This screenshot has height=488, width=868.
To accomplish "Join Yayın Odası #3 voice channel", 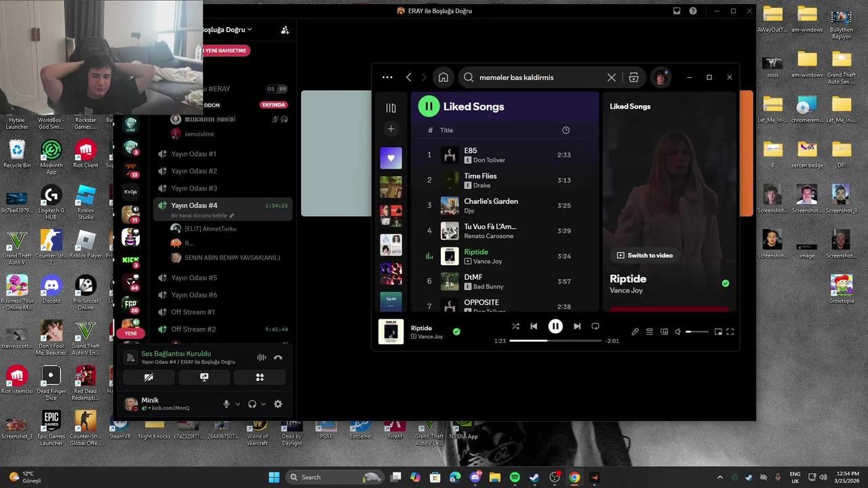I will tap(222, 188).
